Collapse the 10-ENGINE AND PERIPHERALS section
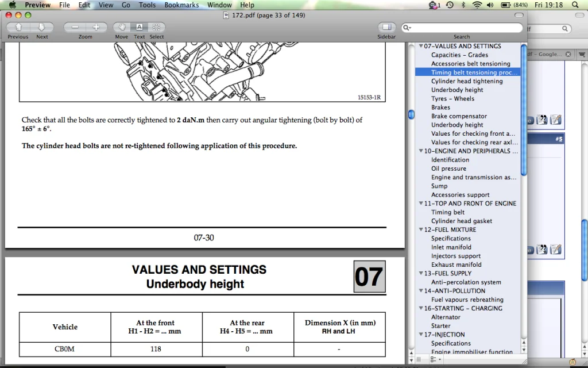 (421, 151)
